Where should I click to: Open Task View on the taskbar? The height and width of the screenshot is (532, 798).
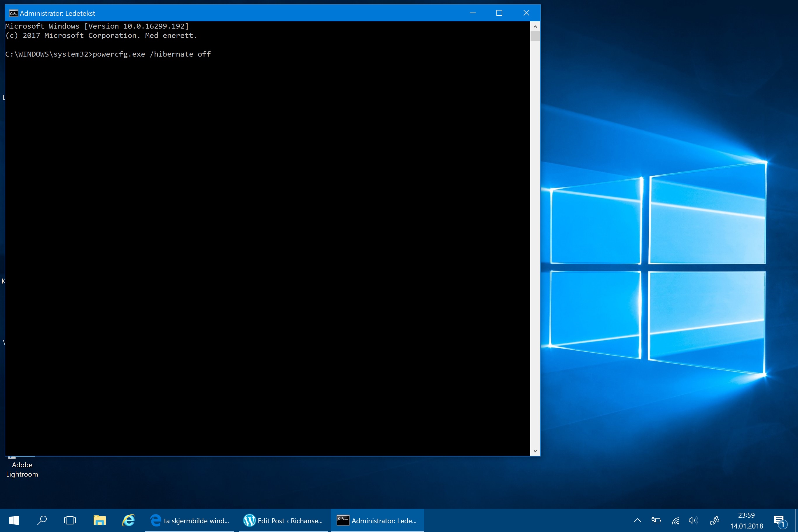[x=70, y=520]
